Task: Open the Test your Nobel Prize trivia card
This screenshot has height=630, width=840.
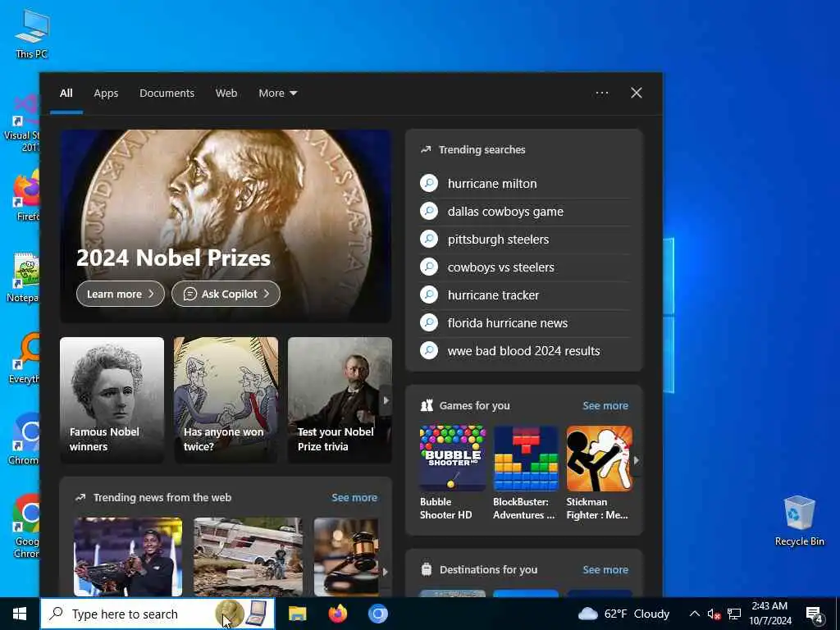Action: pos(340,399)
